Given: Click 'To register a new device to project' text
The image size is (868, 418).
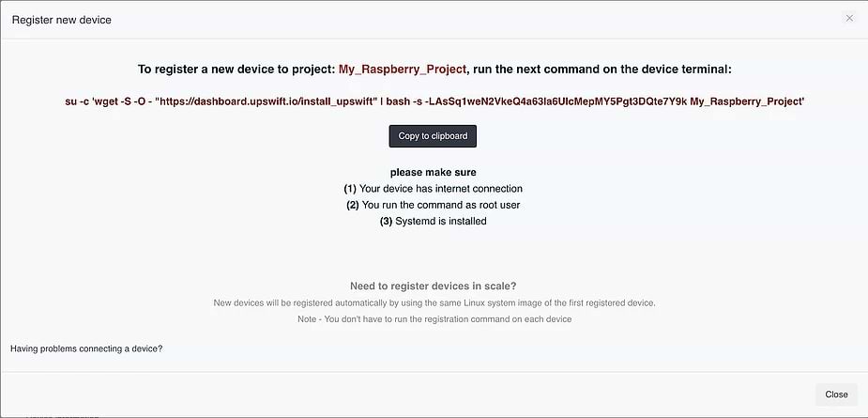Looking at the screenshot, I should tap(236, 70).
